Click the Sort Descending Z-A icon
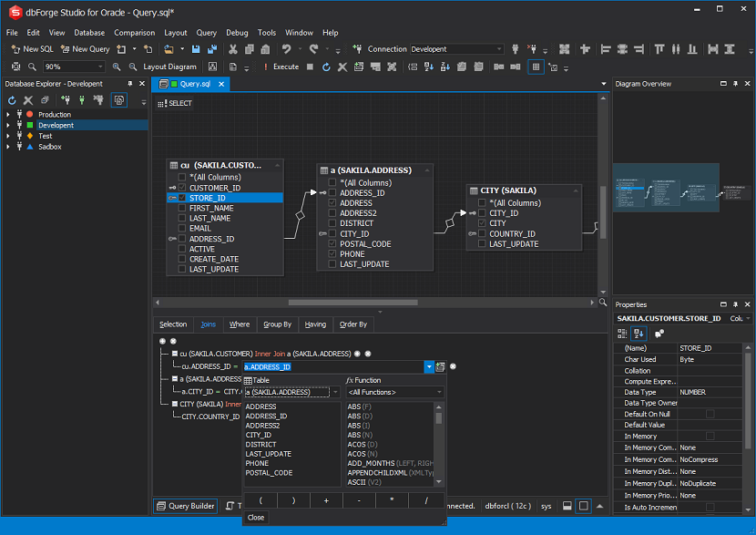Screen dimensions: 756x535 pyautogui.click(x=445, y=67)
